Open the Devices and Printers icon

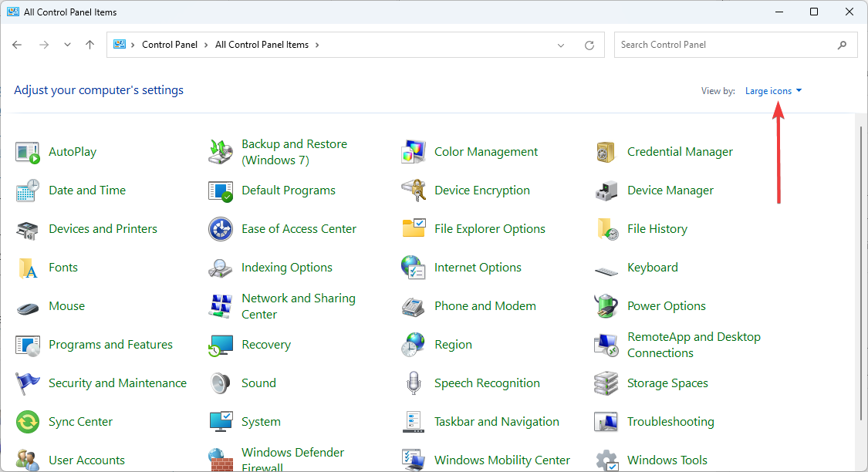pos(27,229)
